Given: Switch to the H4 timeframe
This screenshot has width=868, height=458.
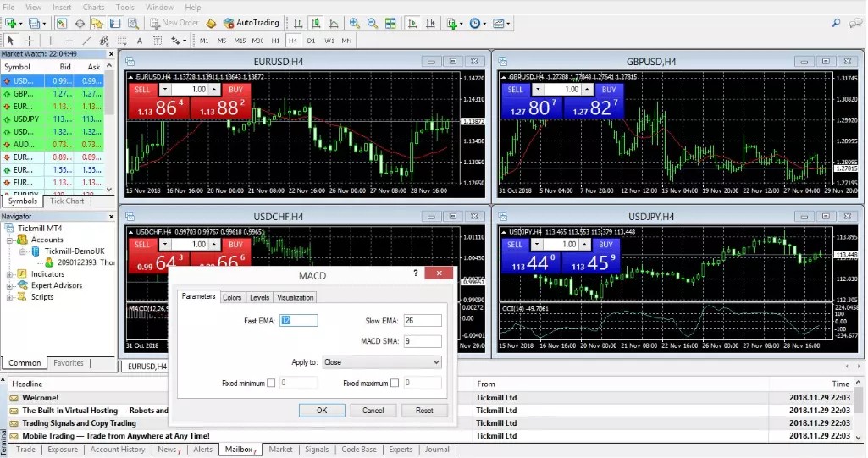Looking at the screenshot, I should pyautogui.click(x=293, y=41).
